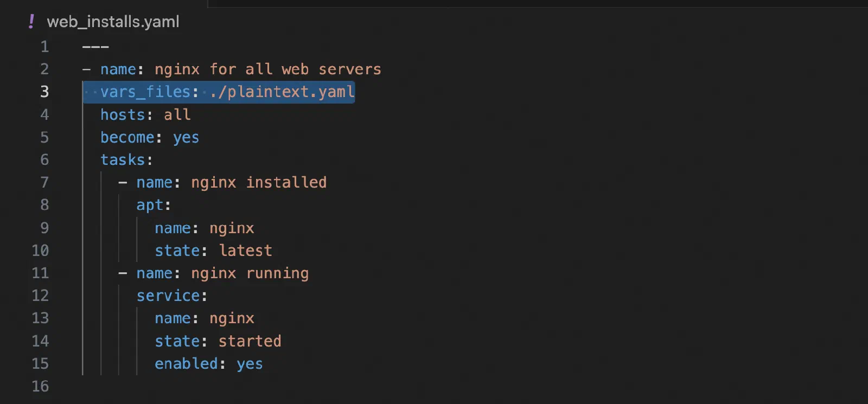The image size is (868, 404).
Task: Click the 'nginx installed' task name
Action: (x=259, y=182)
